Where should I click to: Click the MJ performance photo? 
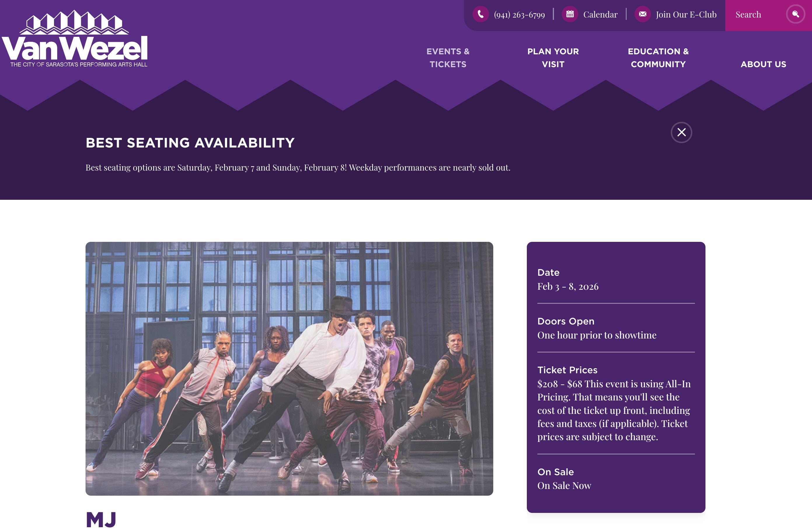pos(289,368)
